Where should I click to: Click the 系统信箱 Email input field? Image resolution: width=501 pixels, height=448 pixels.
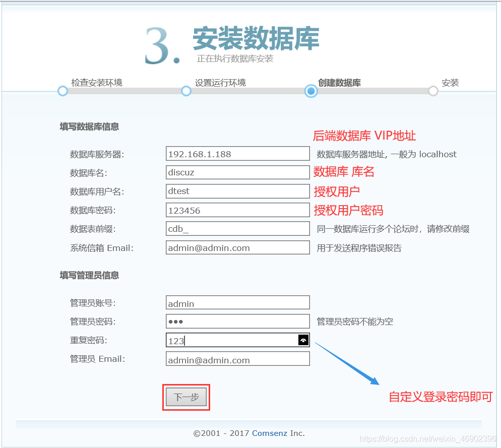(x=238, y=247)
